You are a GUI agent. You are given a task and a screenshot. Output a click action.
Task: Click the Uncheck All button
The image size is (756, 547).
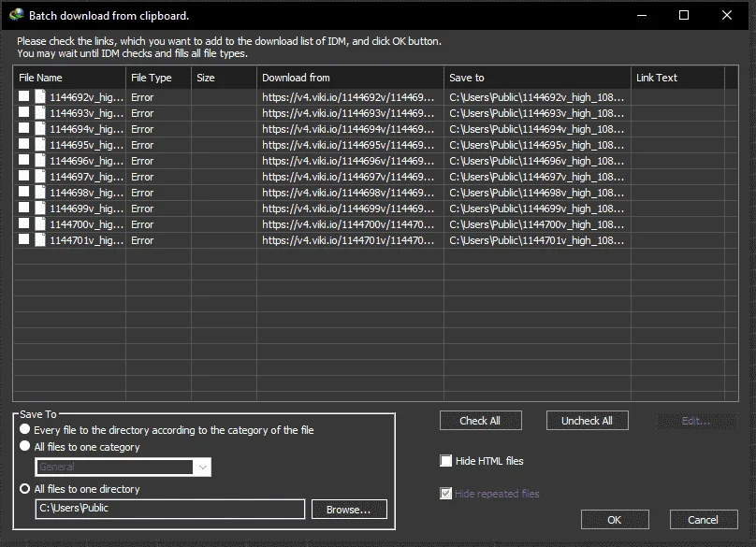click(x=587, y=420)
